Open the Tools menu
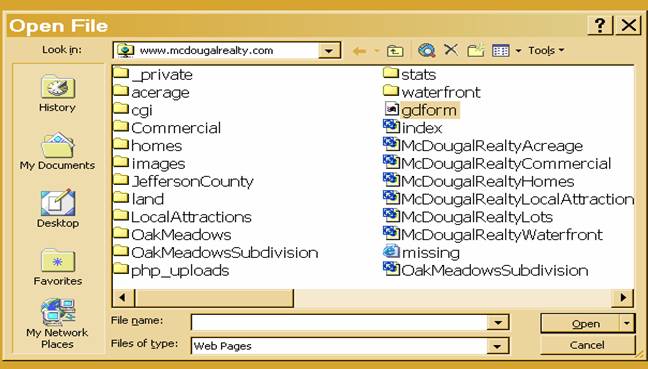The height and width of the screenshot is (369, 648). tap(546, 50)
